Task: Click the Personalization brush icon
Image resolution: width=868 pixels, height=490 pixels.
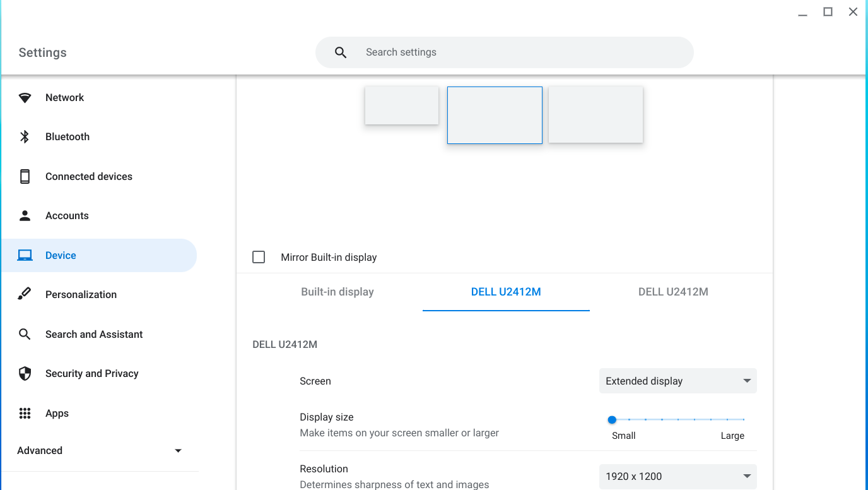Action: tap(25, 294)
